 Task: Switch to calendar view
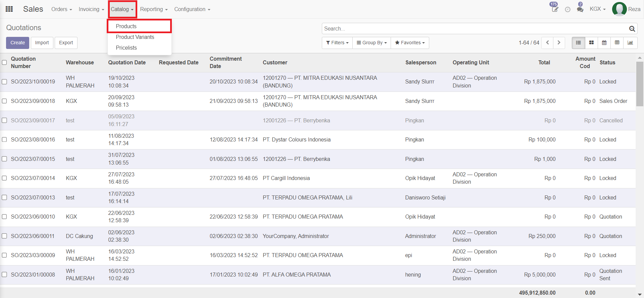coord(604,43)
